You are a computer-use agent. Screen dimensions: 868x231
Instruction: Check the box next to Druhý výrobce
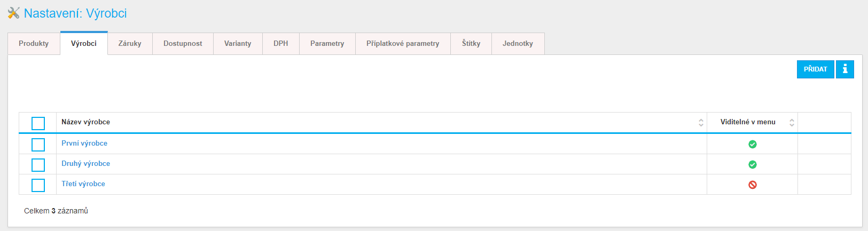coord(38,165)
